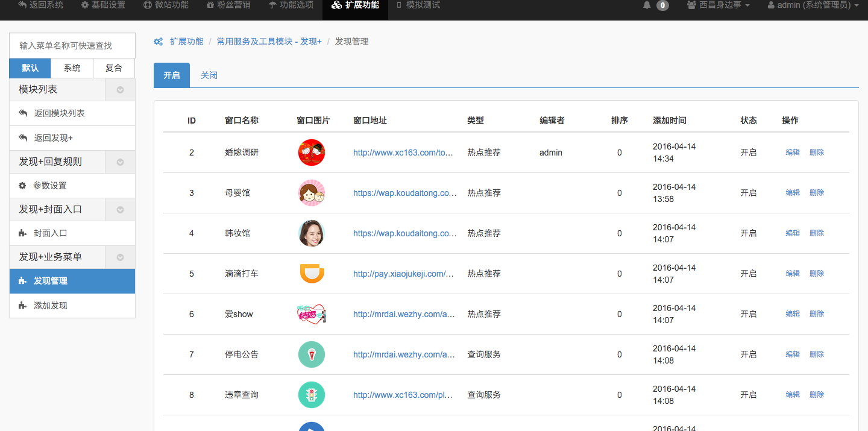Edit the 违章查询 row
The height and width of the screenshot is (431, 868).
[x=793, y=395]
